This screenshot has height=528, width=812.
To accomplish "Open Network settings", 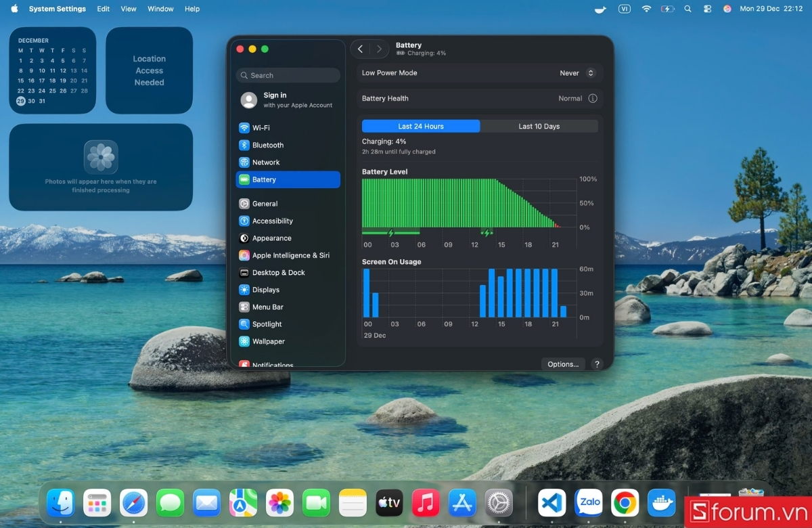I will point(264,162).
